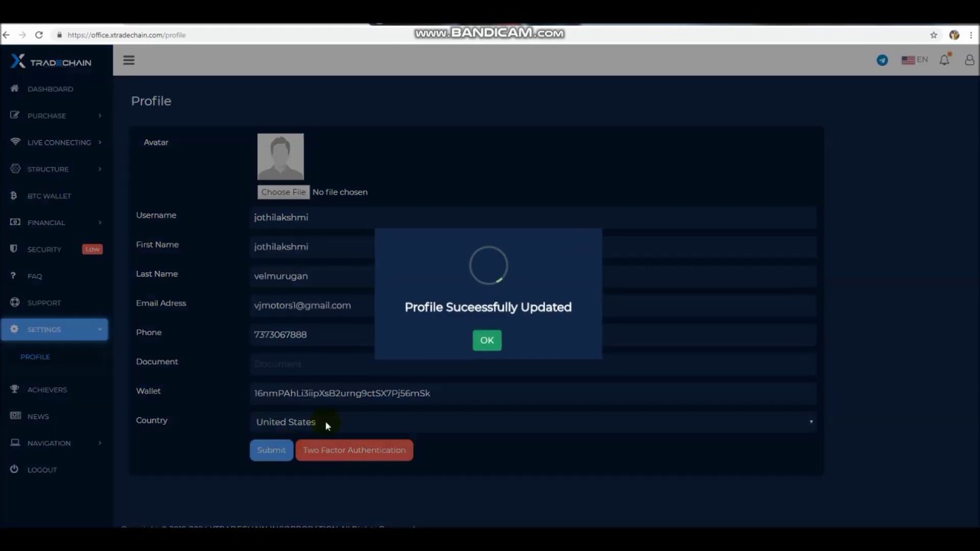The height and width of the screenshot is (551, 980).
Task: Bookmark page with star icon
Action: pos(933,35)
